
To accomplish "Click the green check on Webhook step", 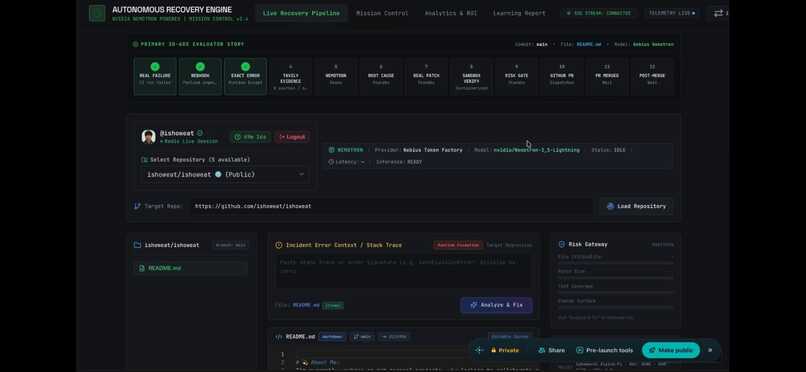I will (200, 66).
